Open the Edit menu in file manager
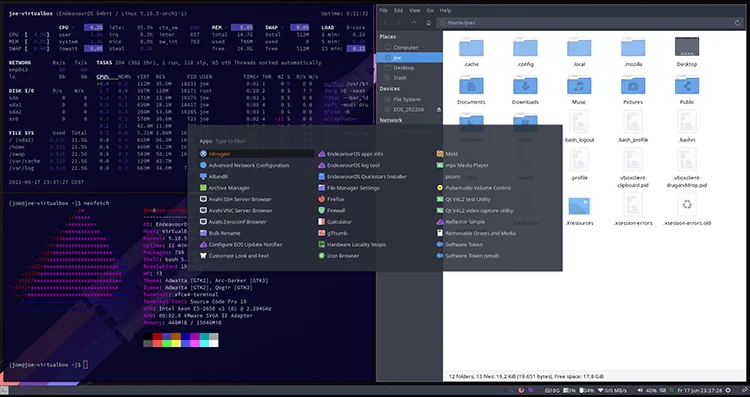 [x=398, y=11]
